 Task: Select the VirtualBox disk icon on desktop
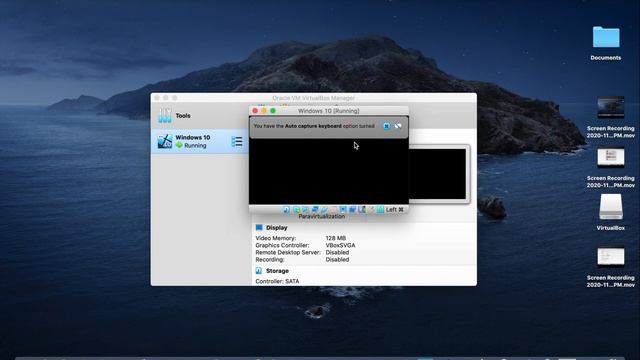click(x=611, y=212)
